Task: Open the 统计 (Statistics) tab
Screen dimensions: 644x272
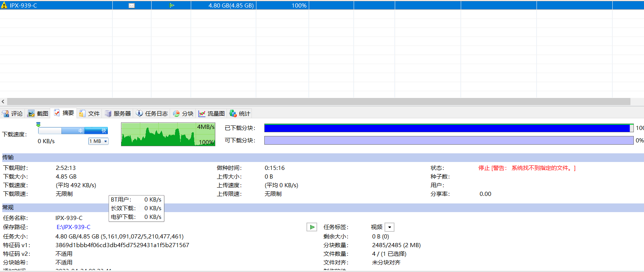Action: [x=240, y=113]
